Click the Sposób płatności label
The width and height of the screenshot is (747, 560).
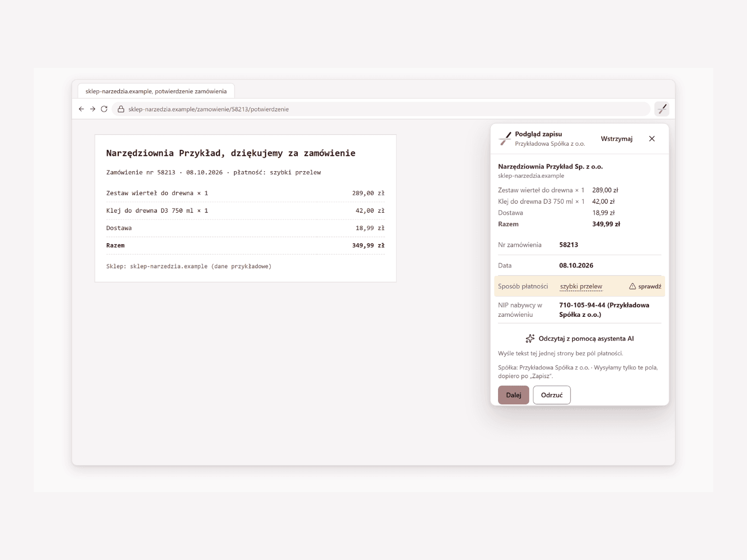523,286
